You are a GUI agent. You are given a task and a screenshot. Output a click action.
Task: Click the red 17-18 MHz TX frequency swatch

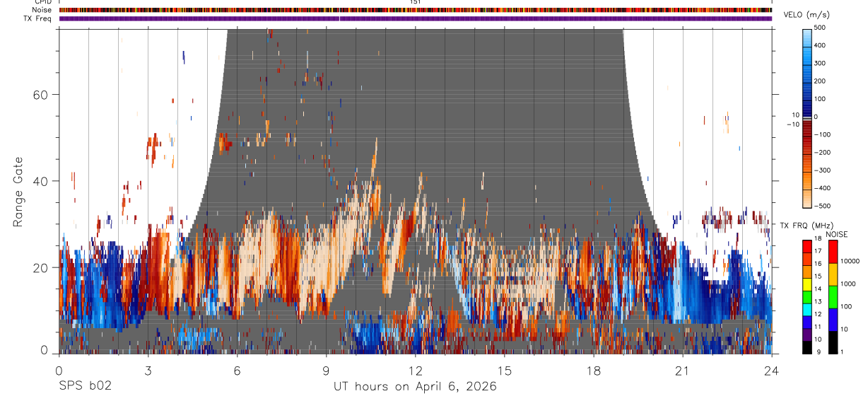(807, 247)
